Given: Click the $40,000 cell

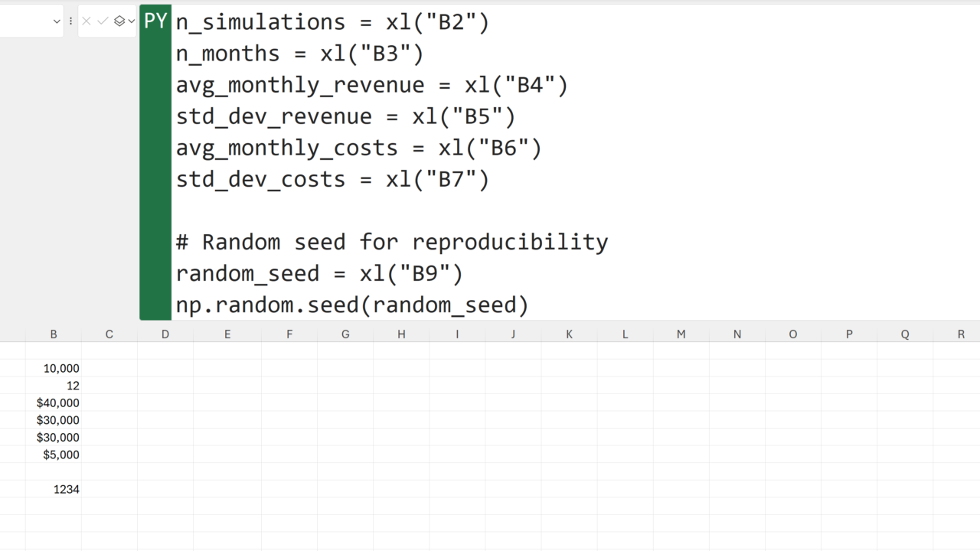Looking at the screenshot, I should coord(54,403).
